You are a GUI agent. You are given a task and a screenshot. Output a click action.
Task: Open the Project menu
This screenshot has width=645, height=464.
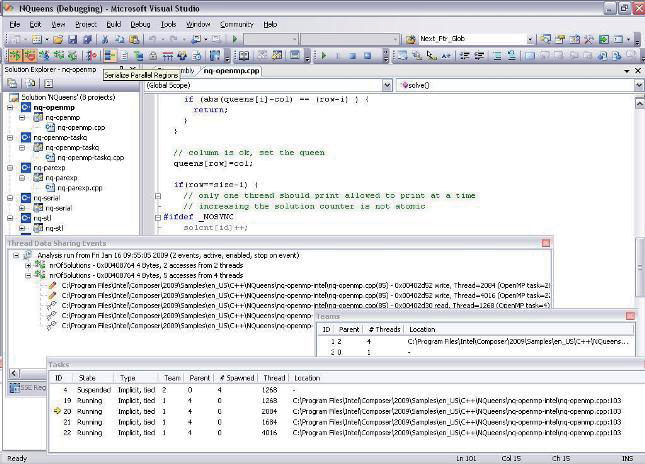86,25
